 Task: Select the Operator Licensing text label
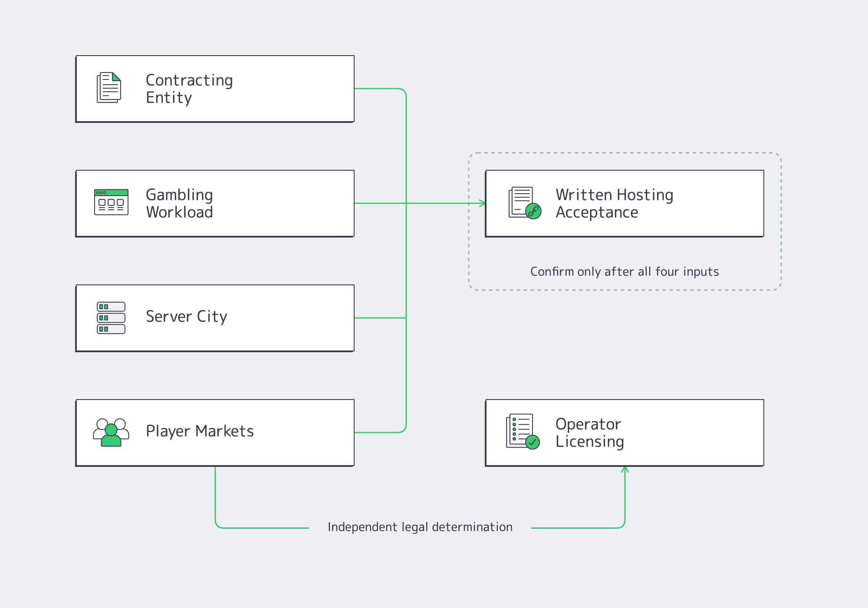click(x=590, y=433)
